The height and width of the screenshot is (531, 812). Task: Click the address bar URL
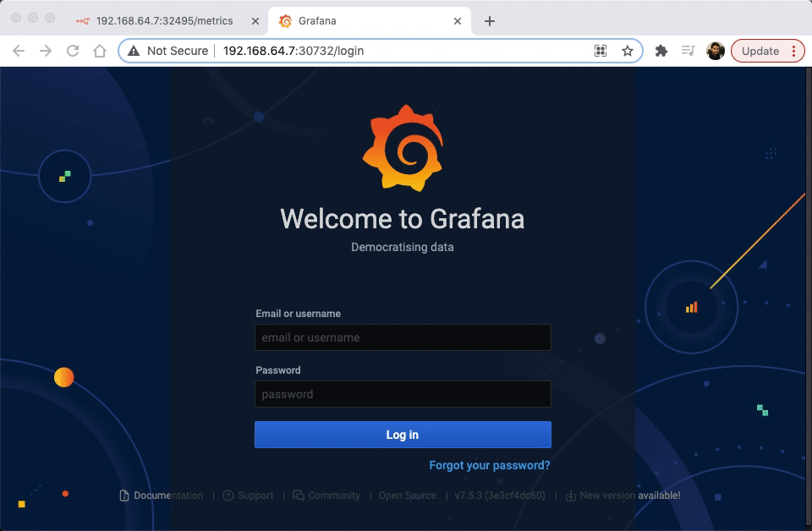pyautogui.click(x=294, y=51)
